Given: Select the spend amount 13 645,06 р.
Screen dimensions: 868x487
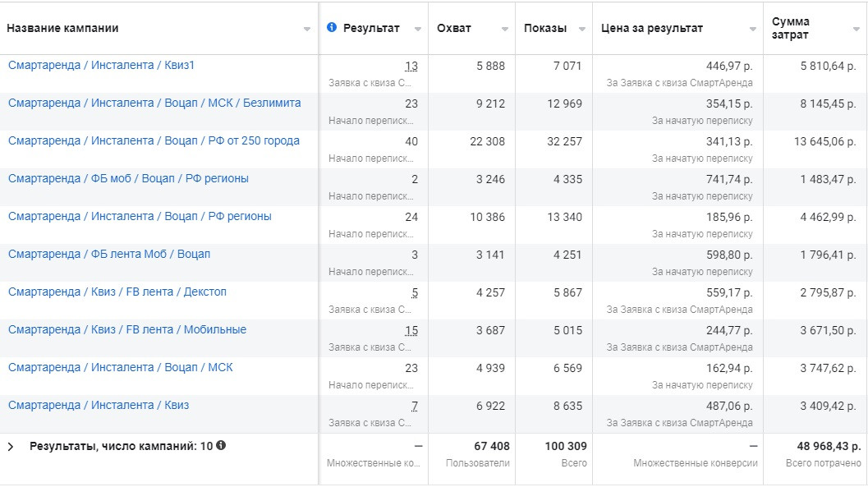Looking at the screenshot, I should [824, 142].
